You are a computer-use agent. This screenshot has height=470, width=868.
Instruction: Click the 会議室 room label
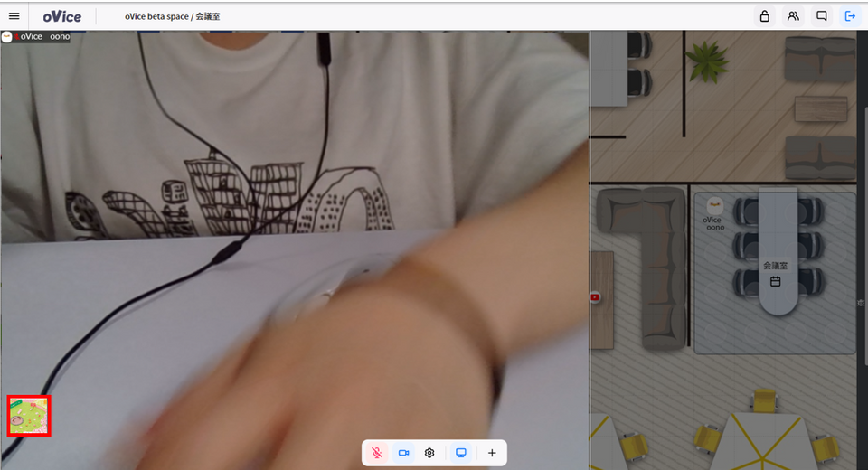[775, 266]
